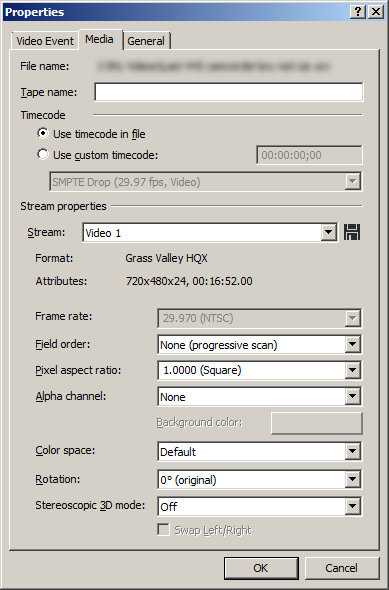This screenshot has height=590, width=389.
Task: Toggle Swap Left/Right checkbox
Action: coord(163,530)
